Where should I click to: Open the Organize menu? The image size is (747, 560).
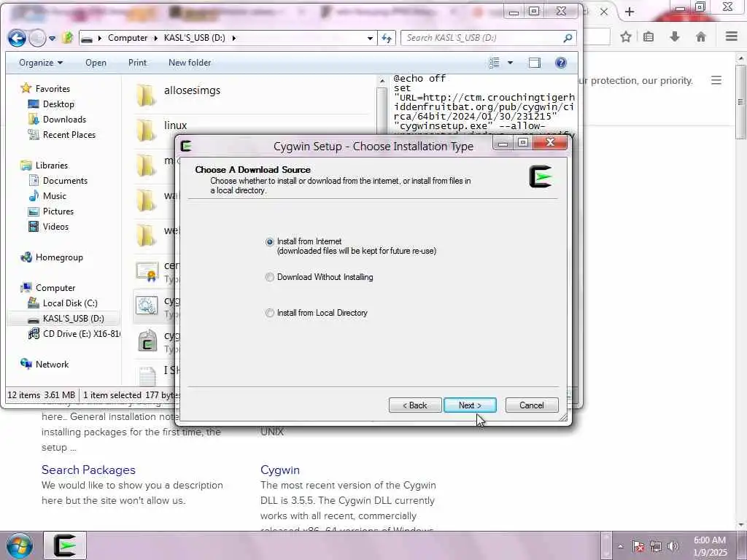[x=41, y=63]
